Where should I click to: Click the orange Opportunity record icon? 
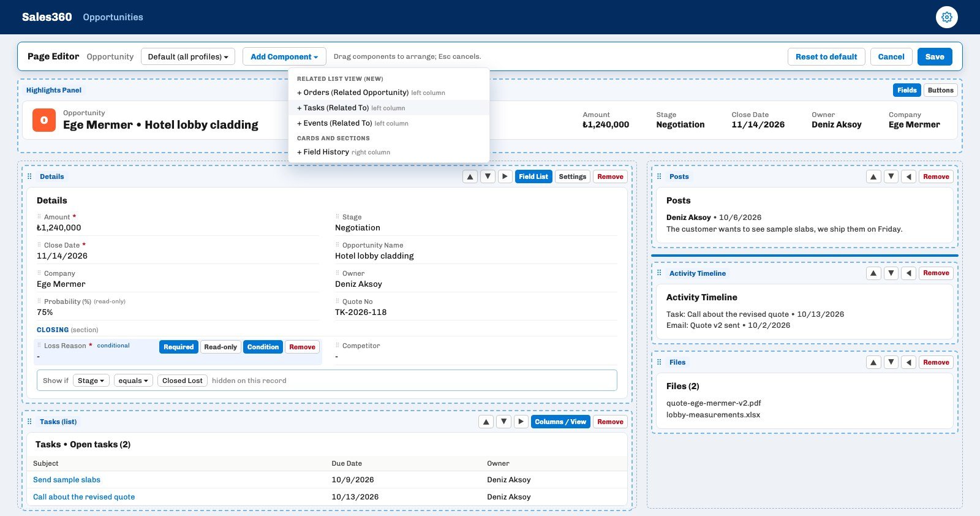point(44,120)
